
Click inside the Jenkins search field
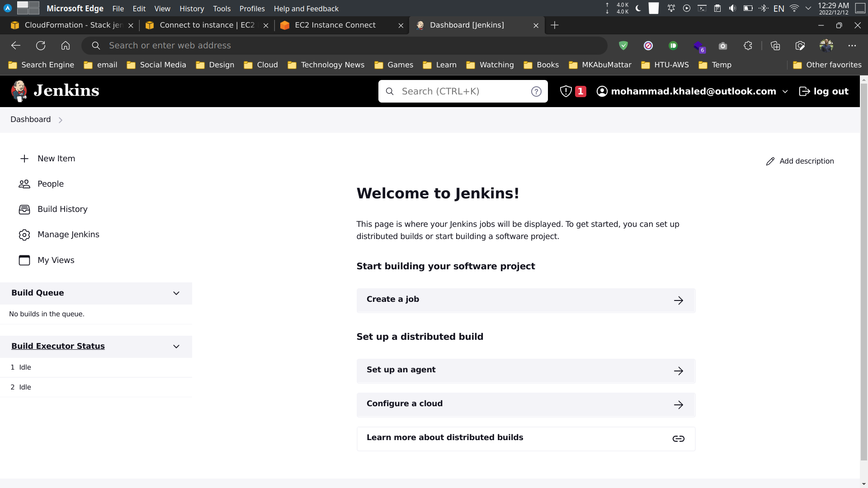pos(457,91)
